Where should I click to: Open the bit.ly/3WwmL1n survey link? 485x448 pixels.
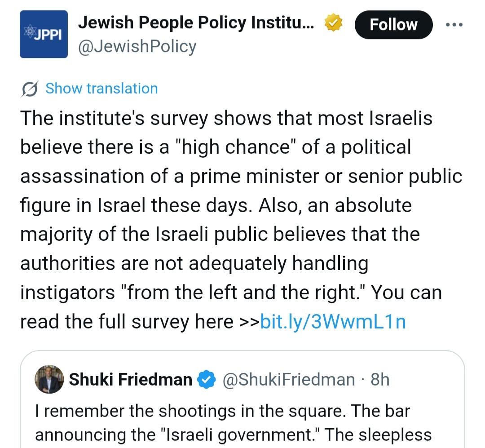coord(333,322)
